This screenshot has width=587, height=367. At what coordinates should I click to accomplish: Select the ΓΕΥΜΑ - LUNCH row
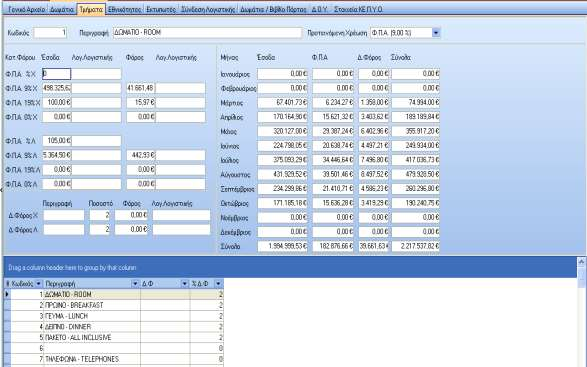coord(114,316)
